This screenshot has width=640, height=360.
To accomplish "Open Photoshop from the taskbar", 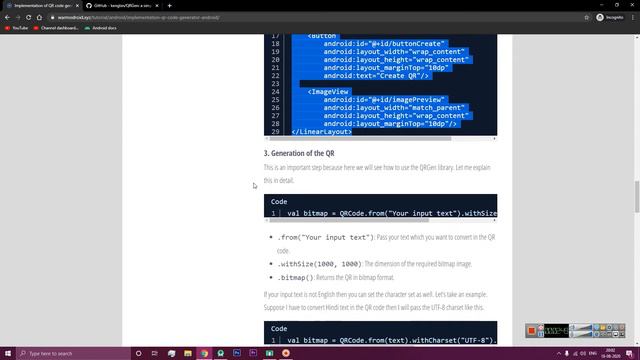I will tap(237, 353).
